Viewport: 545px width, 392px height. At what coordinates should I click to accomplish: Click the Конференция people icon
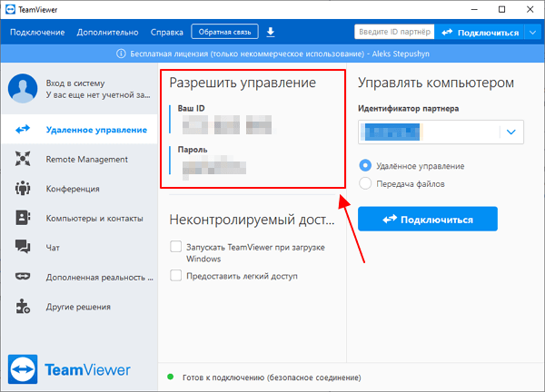(x=23, y=188)
